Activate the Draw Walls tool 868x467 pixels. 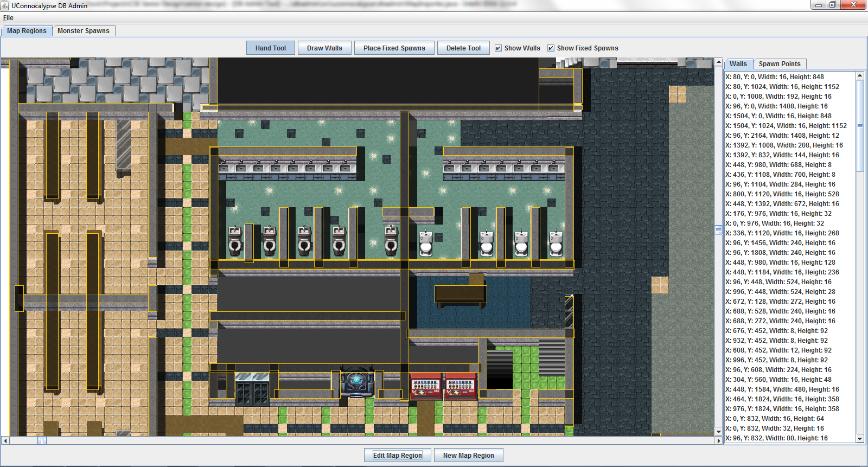click(324, 48)
